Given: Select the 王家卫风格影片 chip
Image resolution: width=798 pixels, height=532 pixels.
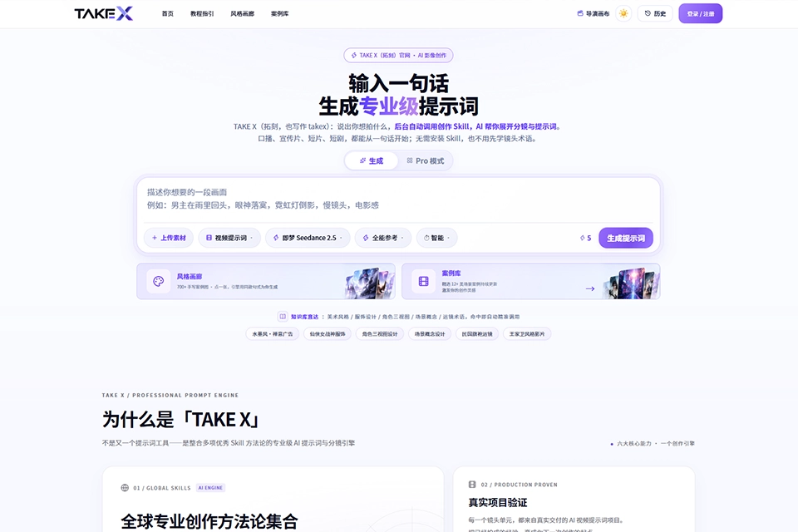Looking at the screenshot, I should coord(527,334).
